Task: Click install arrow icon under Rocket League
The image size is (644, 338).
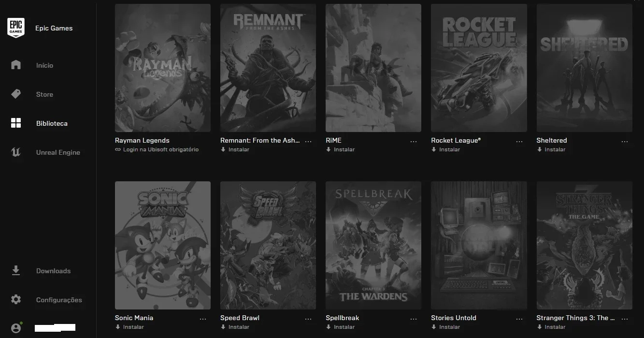Action: [x=434, y=149]
